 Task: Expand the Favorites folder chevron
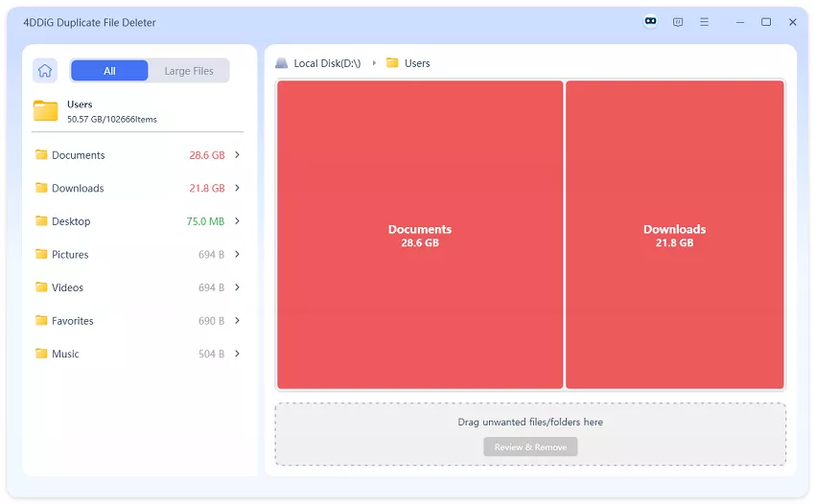coord(237,321)
